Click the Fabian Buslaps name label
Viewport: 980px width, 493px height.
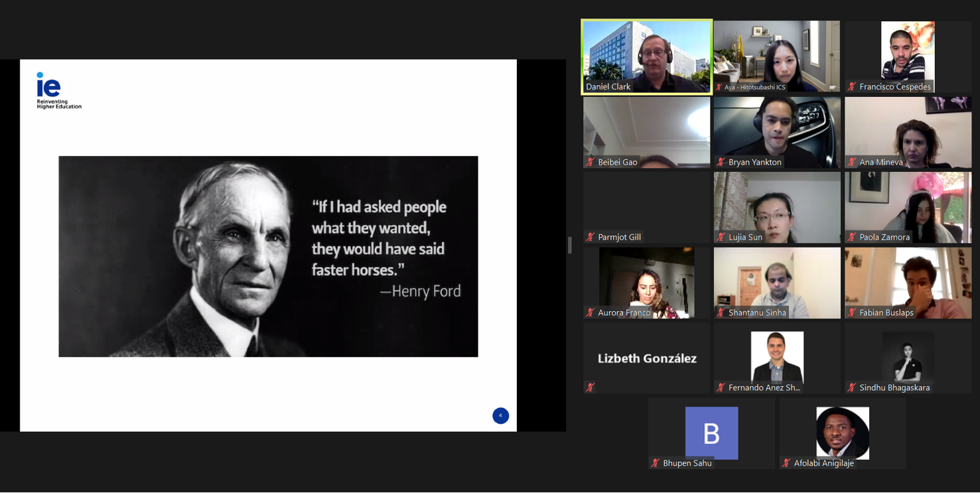(886, 313)
